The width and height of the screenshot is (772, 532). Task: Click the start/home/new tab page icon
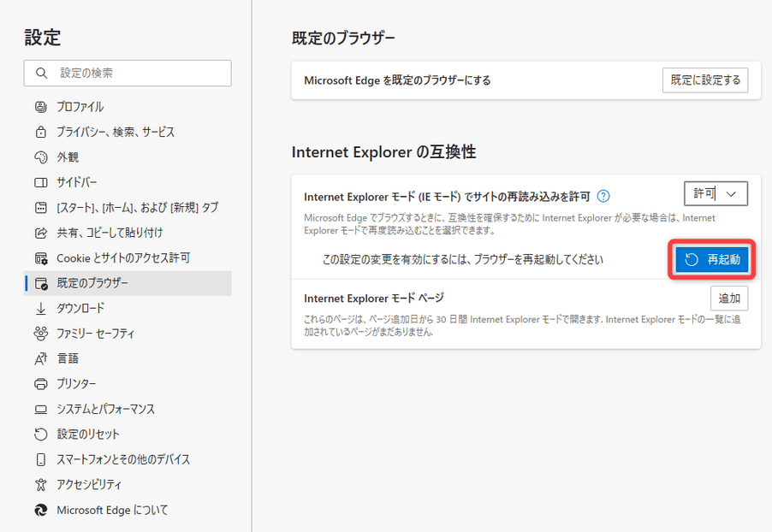tap(41, 208)
